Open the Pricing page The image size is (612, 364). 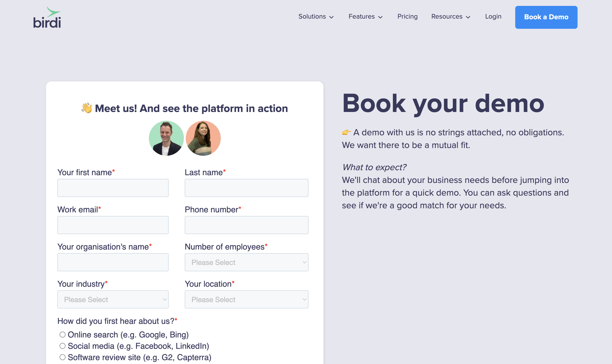tap(407, 17)
